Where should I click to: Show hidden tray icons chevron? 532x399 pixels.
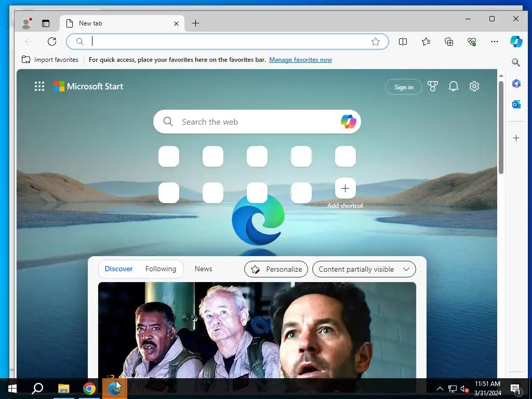click(440, 389)
